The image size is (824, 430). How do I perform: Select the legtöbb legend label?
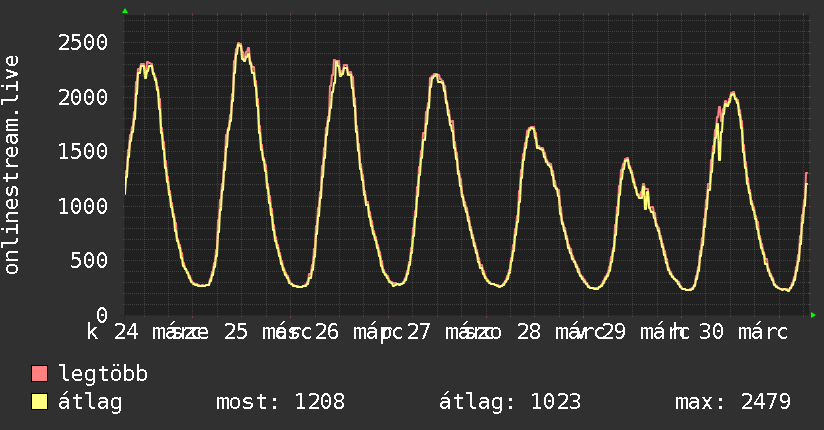103,373
